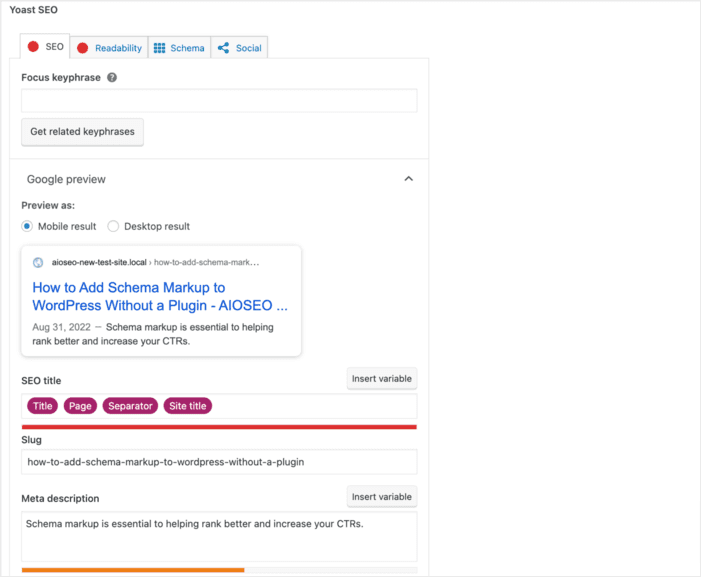Click the preview snippet text about CTRs
The height and width of the screenshot is (577, 701).
point(152,334)
